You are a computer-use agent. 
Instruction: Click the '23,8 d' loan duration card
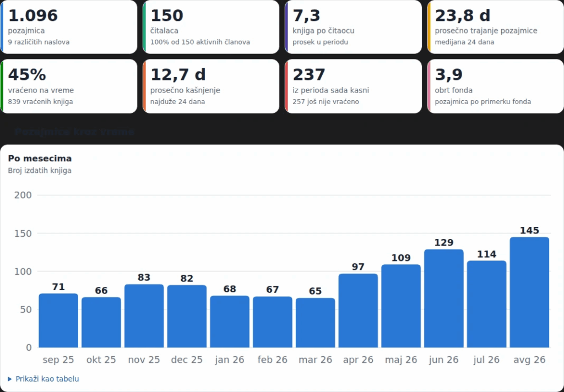[x=496, y=27]
